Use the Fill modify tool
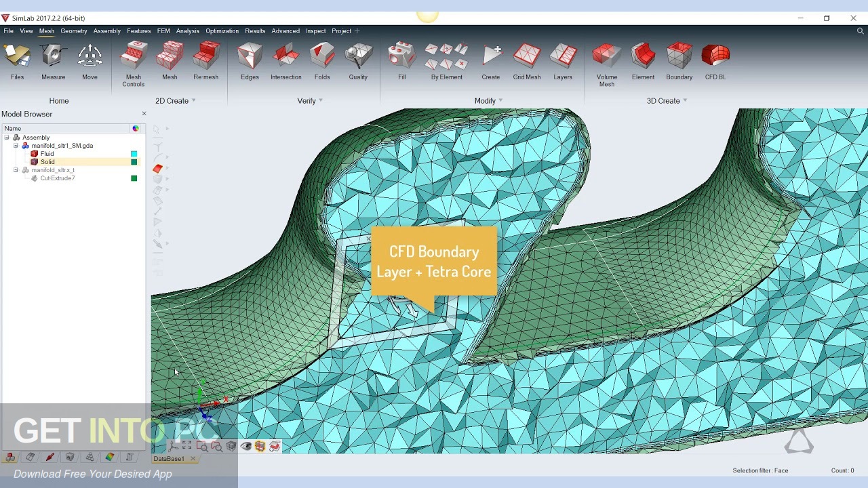 (x=401, y=61)
